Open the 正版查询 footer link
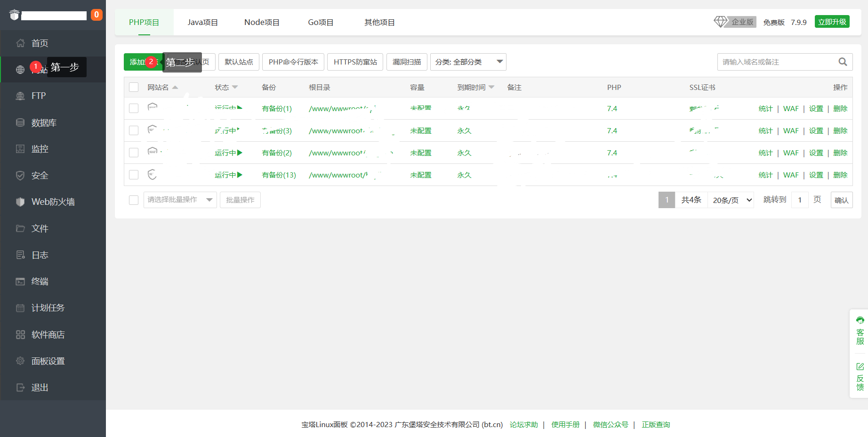Screen dimensions: 868x437 click(x=656, y=424)
